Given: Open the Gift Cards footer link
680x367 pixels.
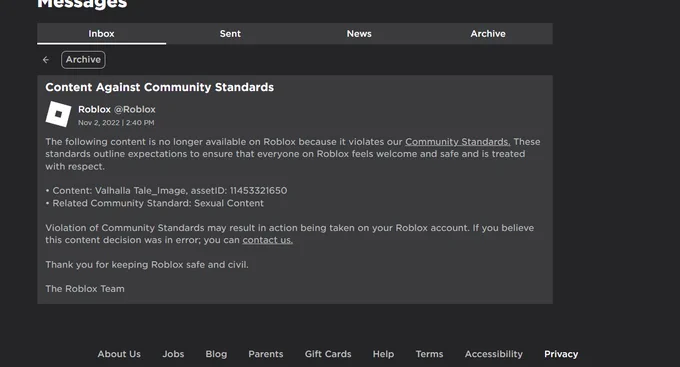Looking at the screenshot, I should click(x=328, y=354).
